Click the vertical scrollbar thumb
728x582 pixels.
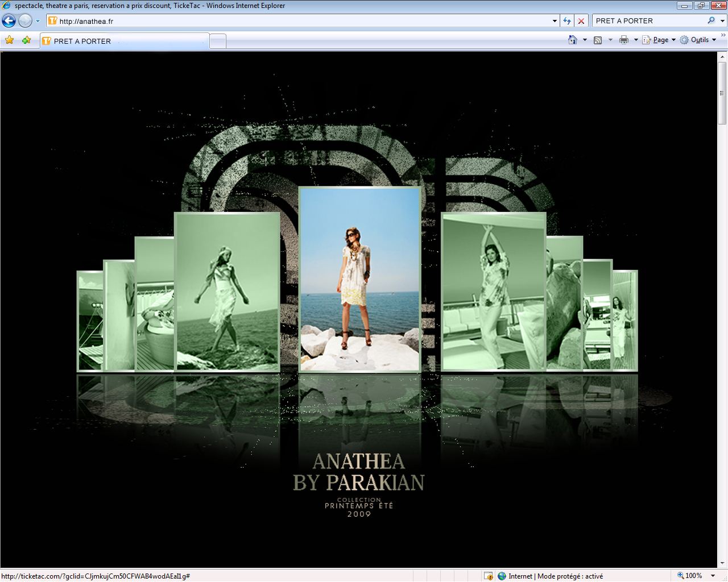point(722,93)
